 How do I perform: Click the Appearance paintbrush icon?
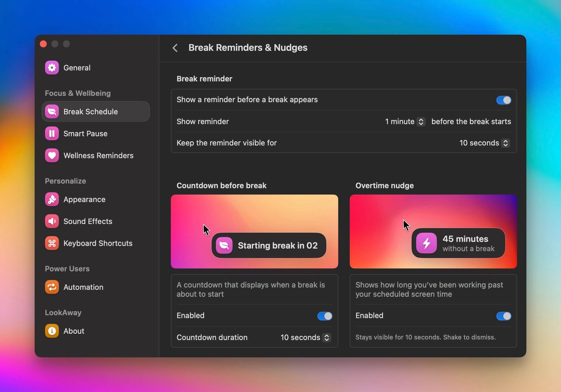tap(52, 199)
